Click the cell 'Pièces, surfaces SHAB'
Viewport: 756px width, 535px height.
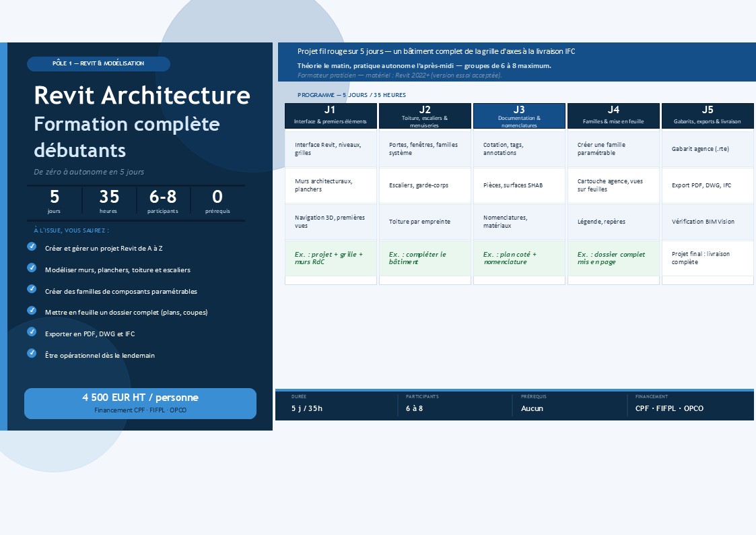point(519,185)
